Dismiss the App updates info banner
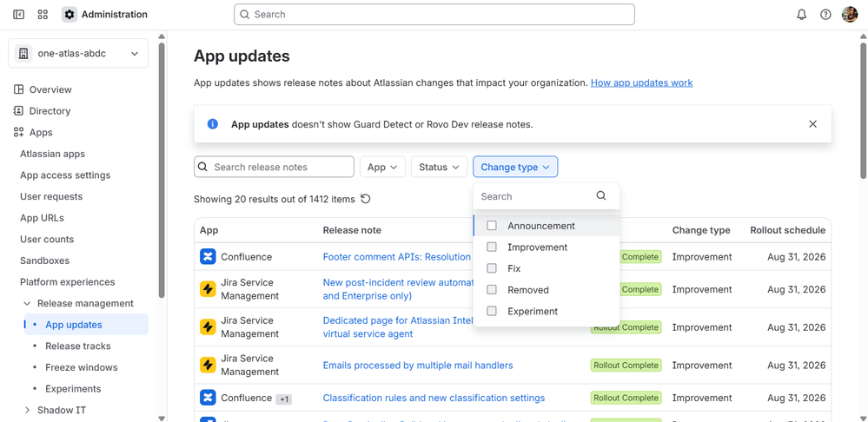The image size is (868, 422). (x=812, y=124)
